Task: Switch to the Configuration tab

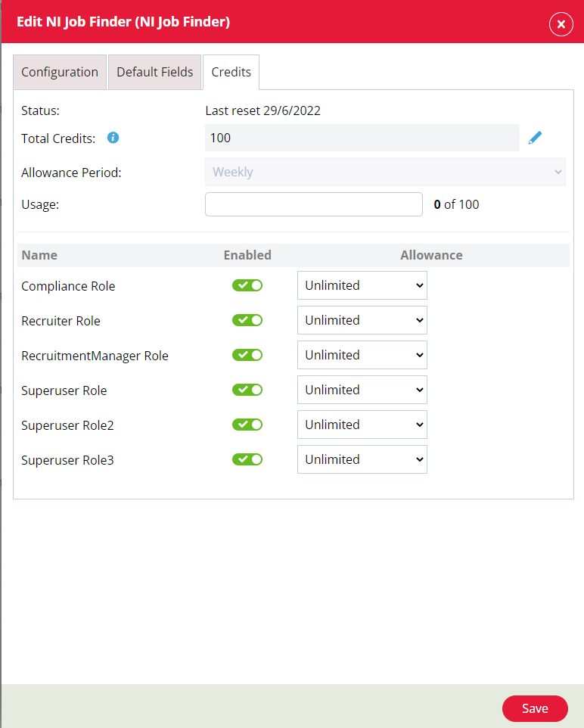Action: tap(60, 73)
